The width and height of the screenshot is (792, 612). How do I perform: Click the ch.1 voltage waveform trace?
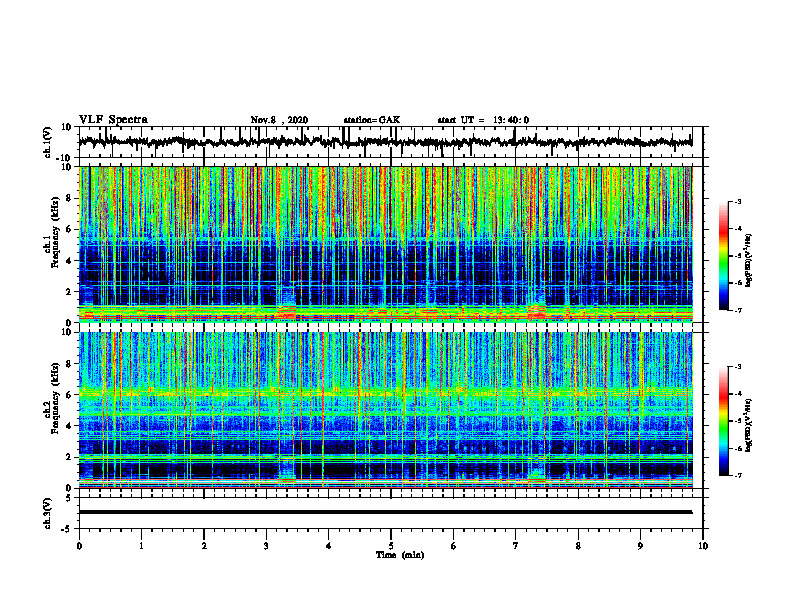[385, 142]
